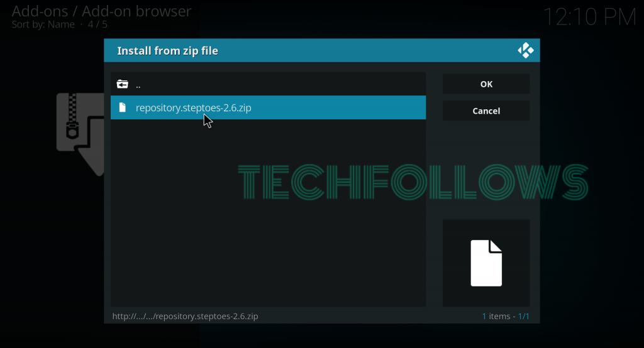Viewport: 644px width, 348px height.
Task: Click the zip install icon behind dialog
Action: 80,134
